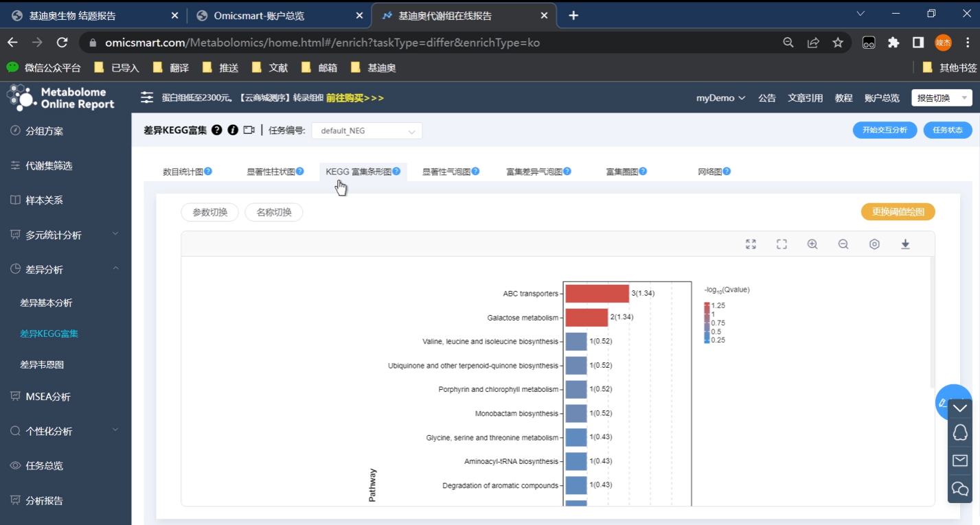Click the browser address bar URL
Image resolution: width=980 pixels, height=525 pixels.
click(x=322, y=43)
